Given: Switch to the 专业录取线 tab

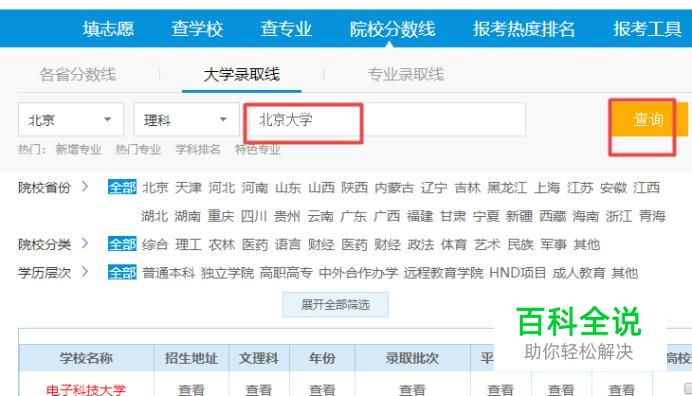Looking at the screenshot, I should tap(406, 74).
